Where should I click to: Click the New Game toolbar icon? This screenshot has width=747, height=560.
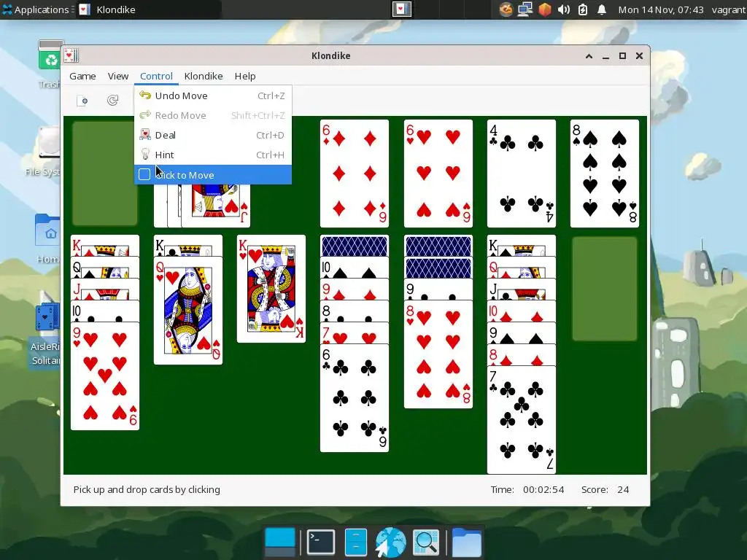[82, 101]
